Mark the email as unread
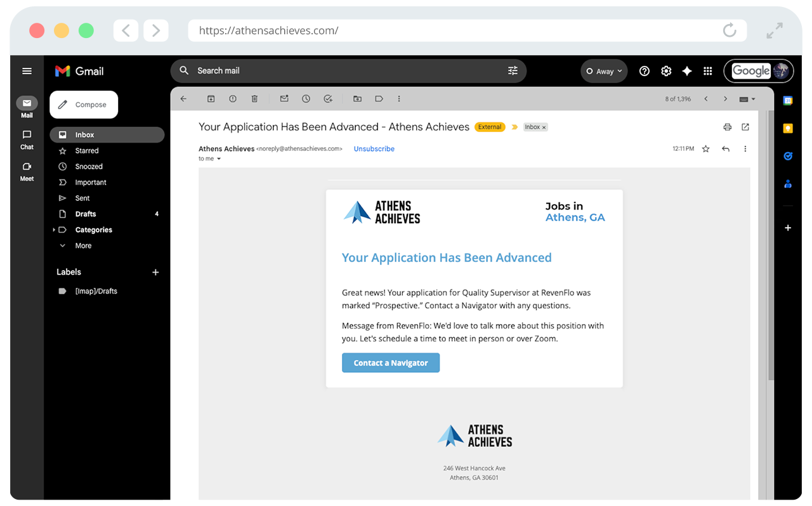812x506 pixels. 284,99
